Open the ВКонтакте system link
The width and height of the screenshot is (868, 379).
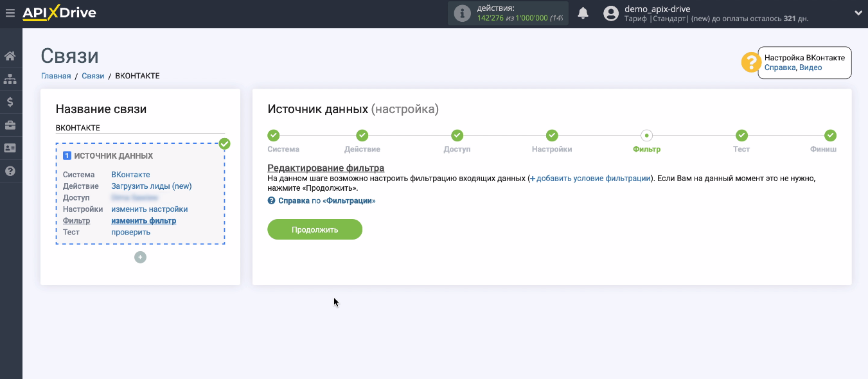(130, 175)
